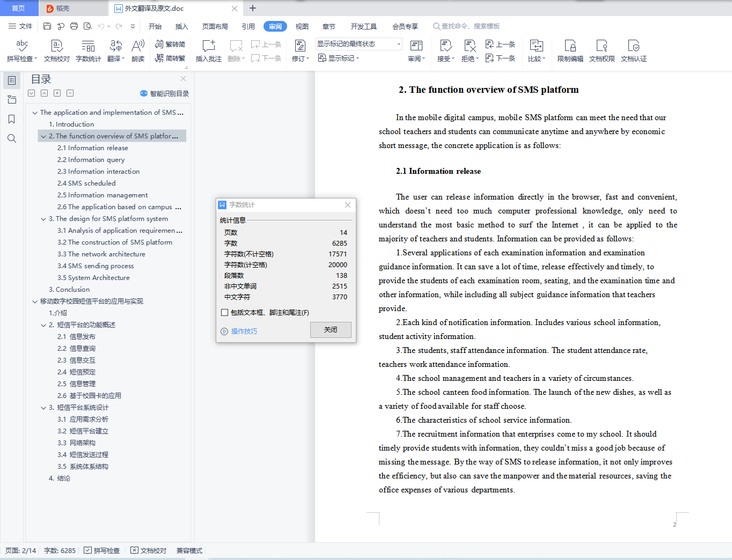732x560 pixels.
Task: Go to previous revision next to reject
Action: point(500,45)
